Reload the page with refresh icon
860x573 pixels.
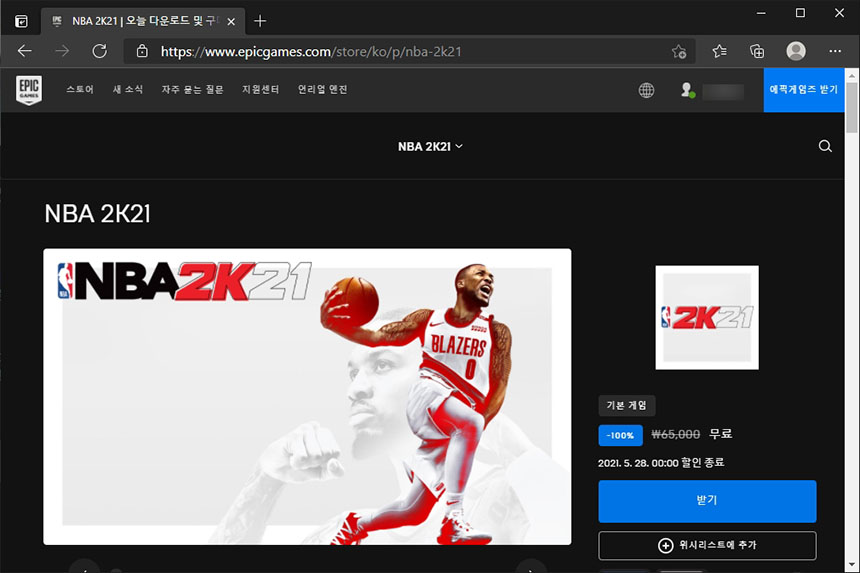[x=100, y=52]
